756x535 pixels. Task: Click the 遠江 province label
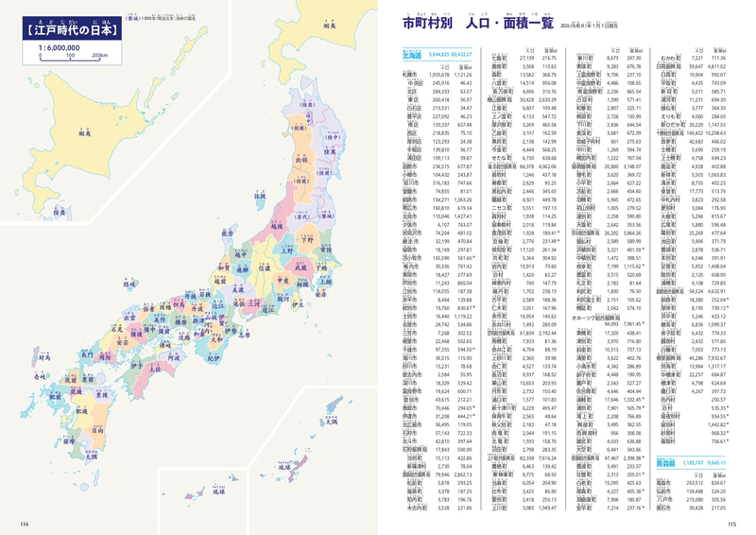268,309
